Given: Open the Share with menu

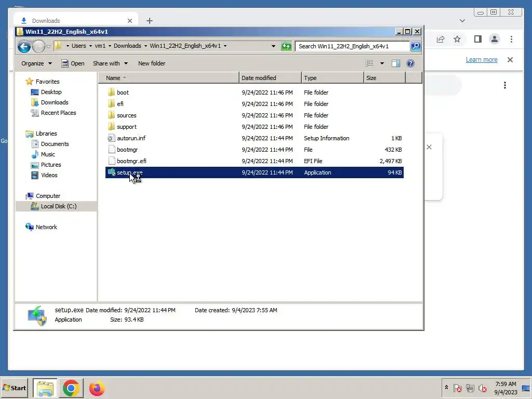Looking at the screenshot, I should pyautogui.click(x=110, y=63).
